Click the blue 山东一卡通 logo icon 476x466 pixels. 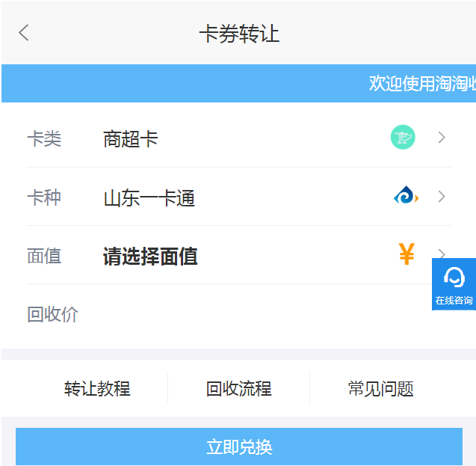405,197
